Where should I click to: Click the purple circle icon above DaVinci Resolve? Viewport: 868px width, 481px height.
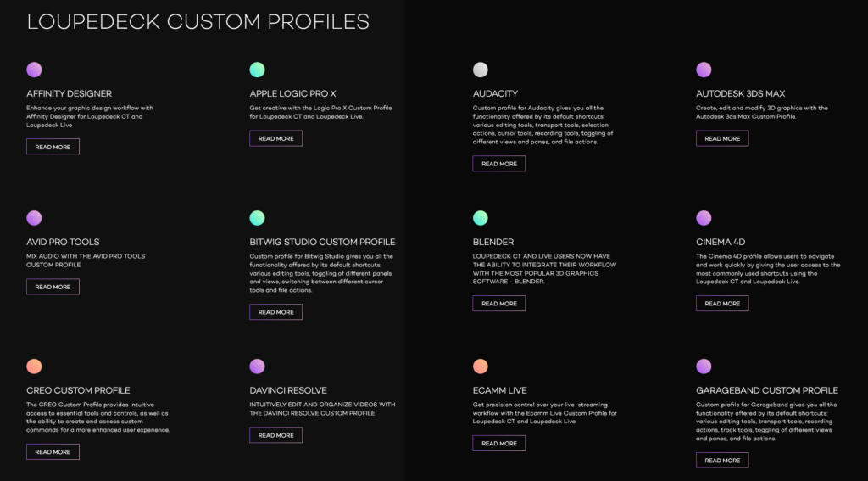(257, 366)
